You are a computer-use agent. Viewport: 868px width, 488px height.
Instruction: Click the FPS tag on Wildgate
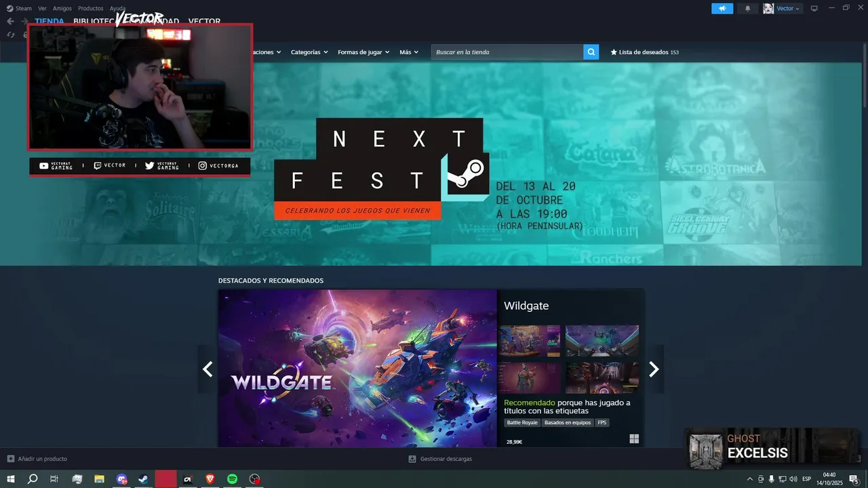pos(602,423)
